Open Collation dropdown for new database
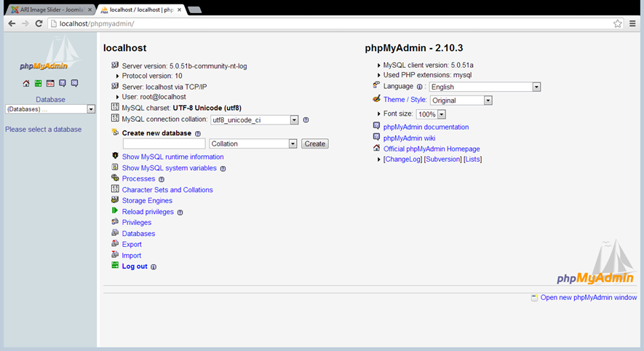This screenshot has height=351, width=644. 253,144
